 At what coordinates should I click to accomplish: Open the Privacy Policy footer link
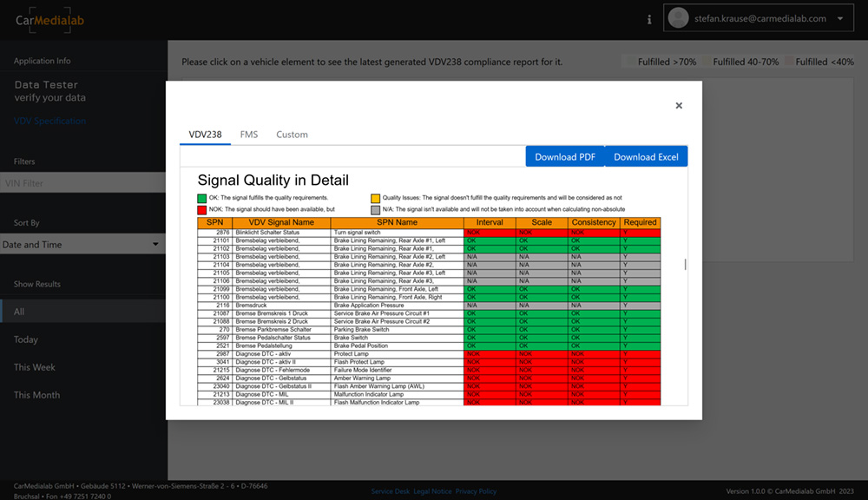pos(476,491)
